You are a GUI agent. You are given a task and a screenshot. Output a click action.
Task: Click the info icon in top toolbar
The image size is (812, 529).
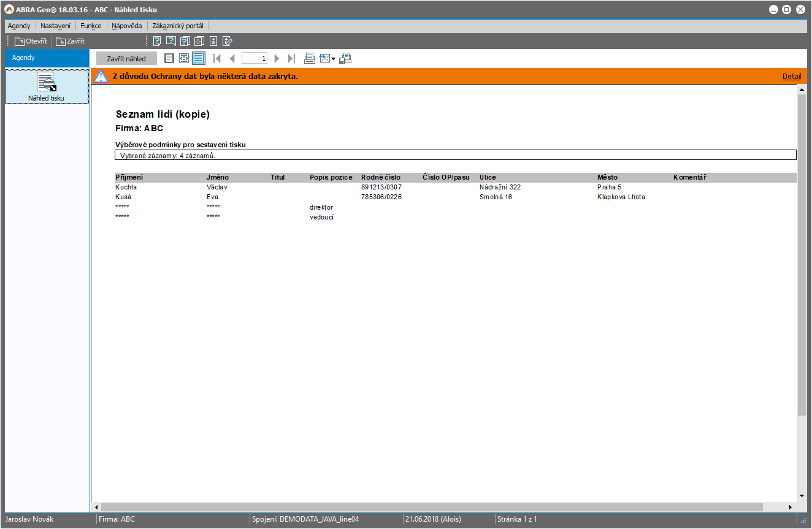213,41
